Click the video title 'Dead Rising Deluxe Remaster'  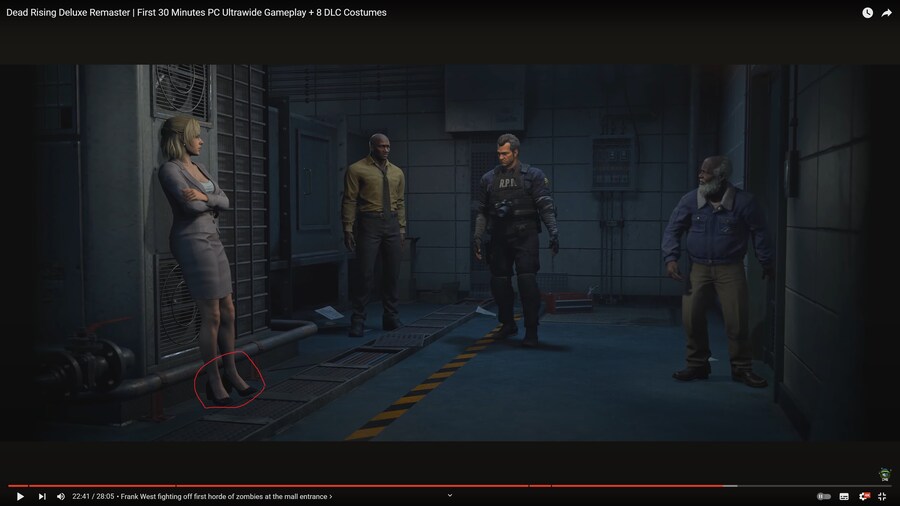[196, 13]
